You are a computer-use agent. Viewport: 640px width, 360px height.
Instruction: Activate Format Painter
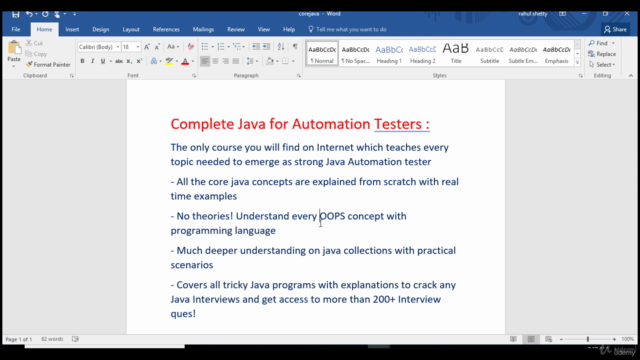click(48, 64)
